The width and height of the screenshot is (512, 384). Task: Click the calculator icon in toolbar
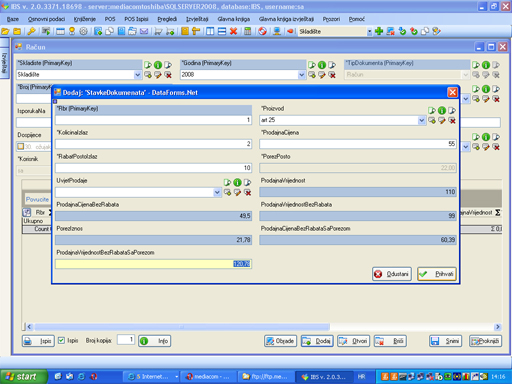[x=248, y=31]
